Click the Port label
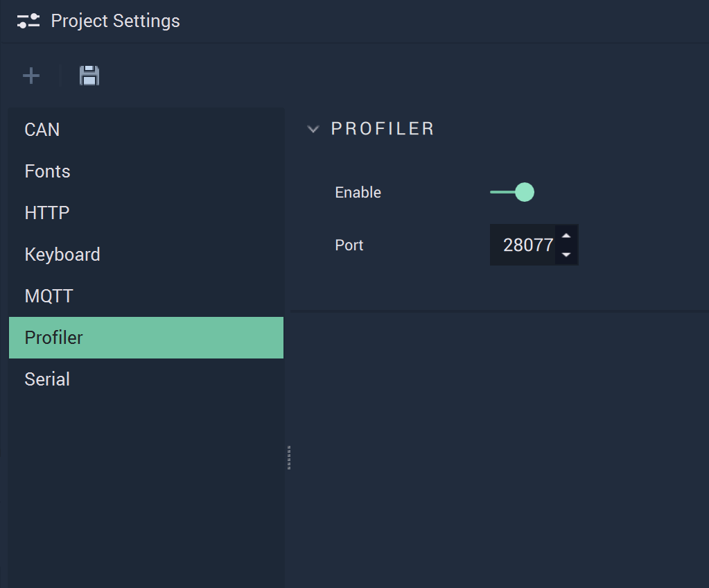The height and width of the screenshot is (588, 709). [349, 245]
